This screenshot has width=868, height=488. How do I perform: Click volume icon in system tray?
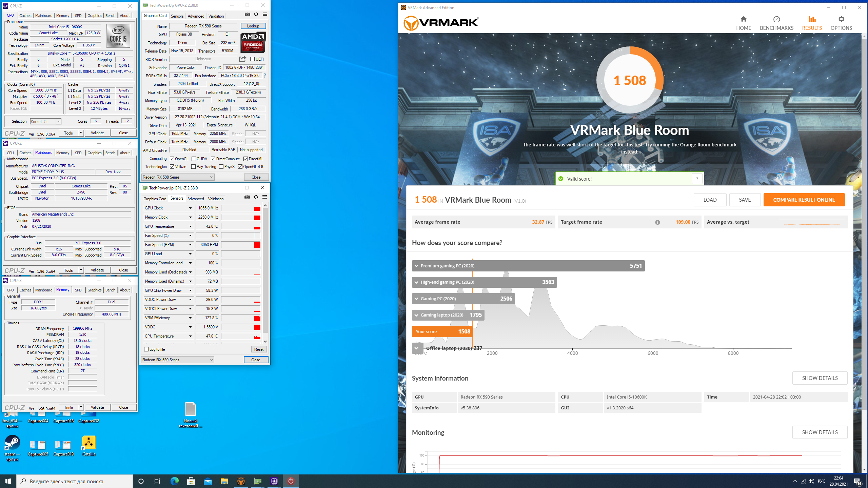(x=811, y=481)
